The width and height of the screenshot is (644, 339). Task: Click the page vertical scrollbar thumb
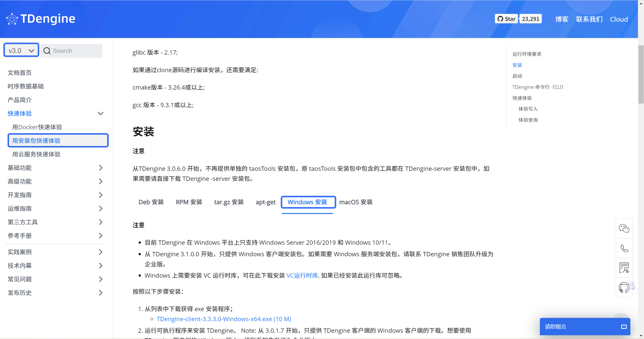(x=641, y=74)
